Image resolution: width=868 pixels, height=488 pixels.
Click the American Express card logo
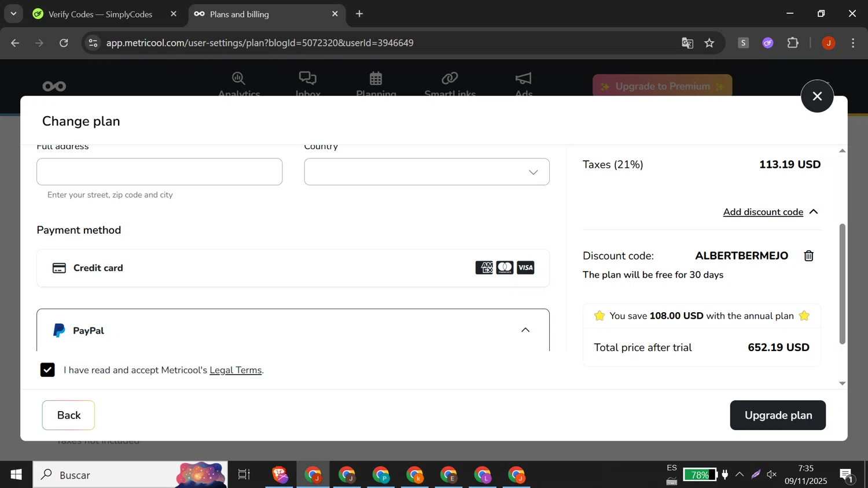484,268
